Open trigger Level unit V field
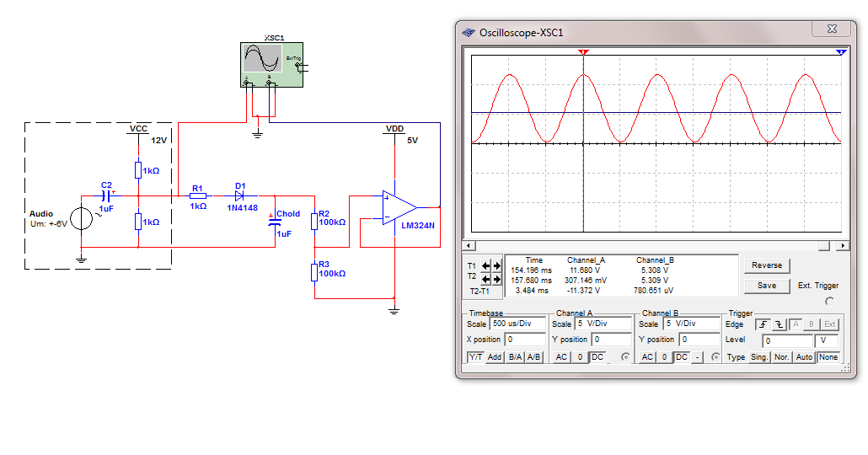868x455 pixels. click(828, 340)
